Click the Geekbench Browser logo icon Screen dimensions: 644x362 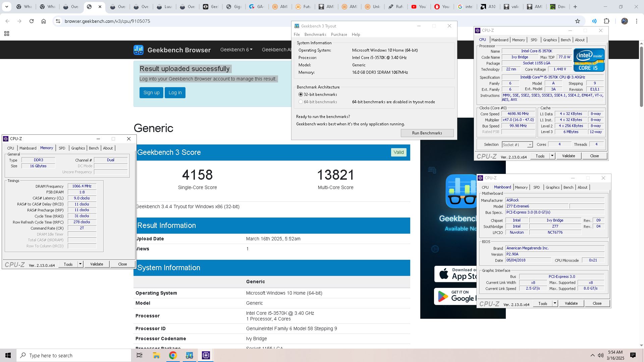click(x=139, y=50)
